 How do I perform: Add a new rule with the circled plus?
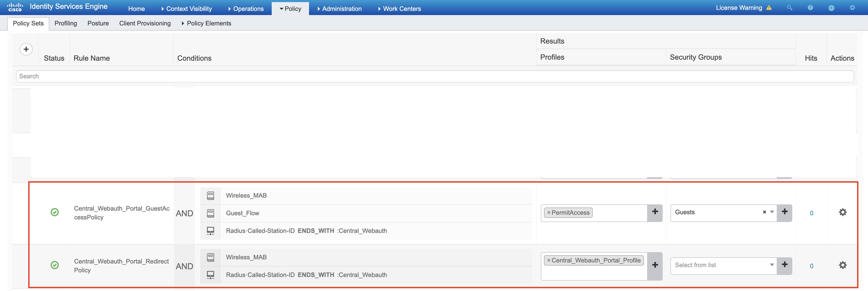click(26, 49)
